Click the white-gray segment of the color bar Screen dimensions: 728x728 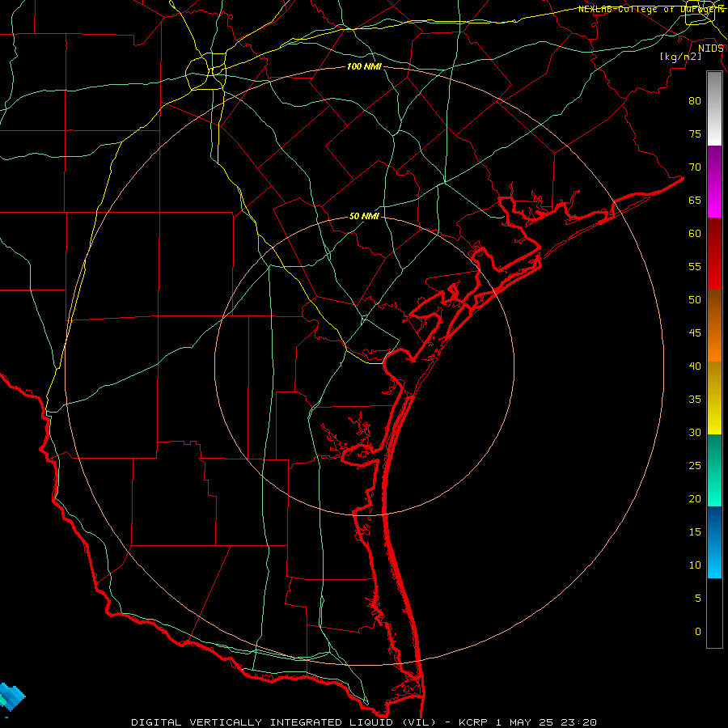coord(714,108)
